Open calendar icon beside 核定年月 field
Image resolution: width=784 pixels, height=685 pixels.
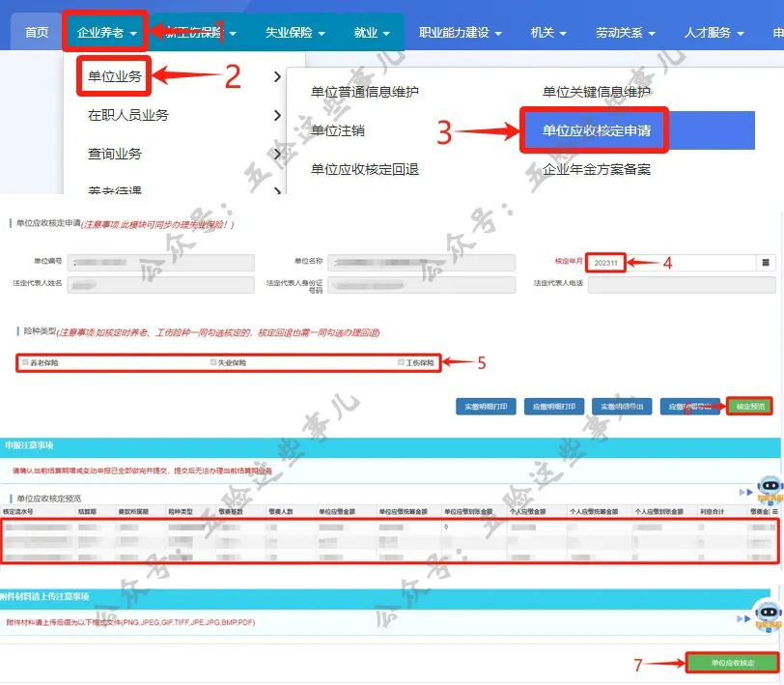point(766,262)
